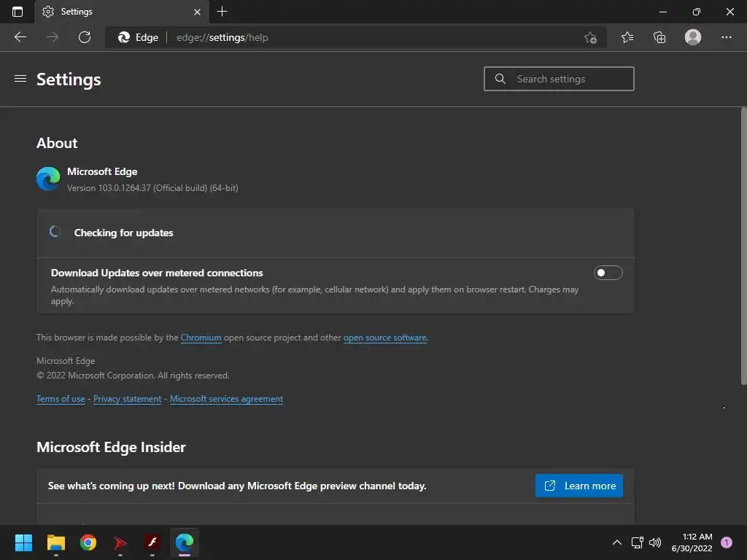Toggle Download Updates over metered connections
Viewport: 747px width, 560px height.
[x=608, y=273]
